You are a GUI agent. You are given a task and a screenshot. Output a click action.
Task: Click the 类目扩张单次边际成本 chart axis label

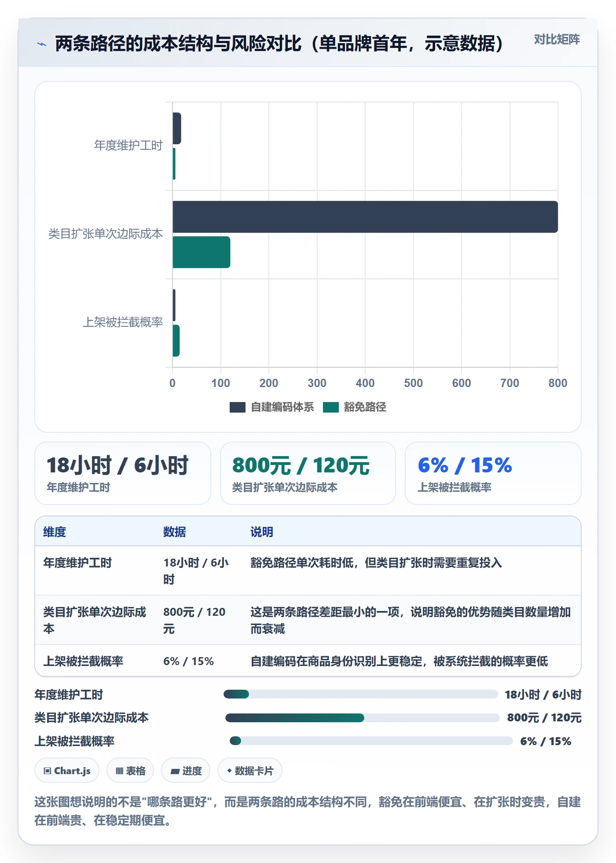[x=106, y=234]
